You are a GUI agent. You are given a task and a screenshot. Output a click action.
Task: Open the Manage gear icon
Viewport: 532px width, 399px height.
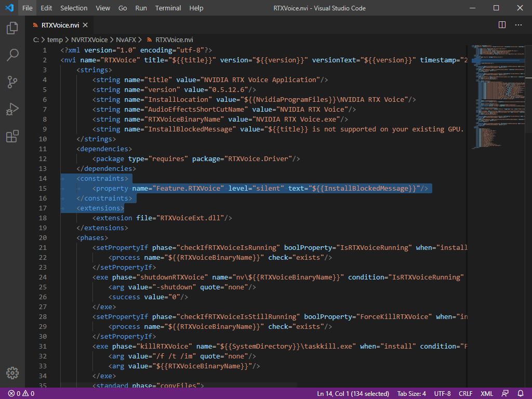(x=12, y=373)
